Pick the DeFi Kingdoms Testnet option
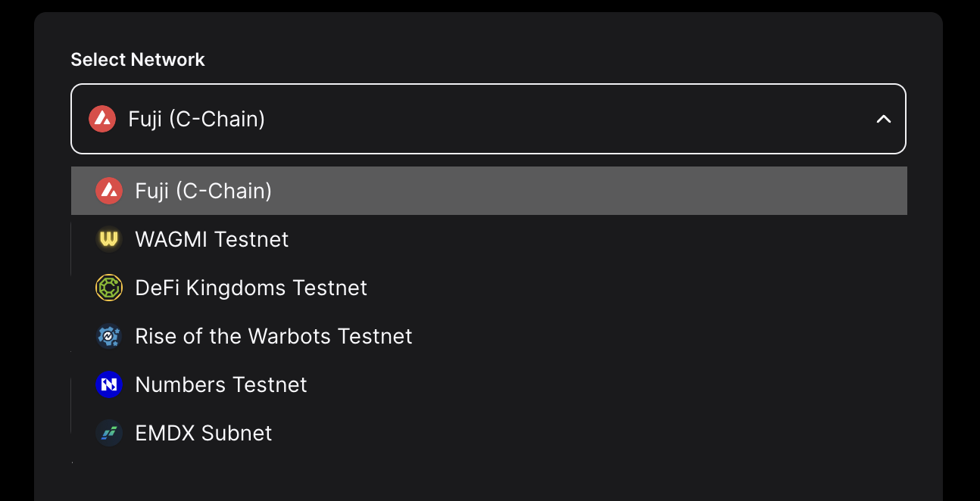This screenshot has width=980, height=501. pyautogui.click(x=251, y=288)
